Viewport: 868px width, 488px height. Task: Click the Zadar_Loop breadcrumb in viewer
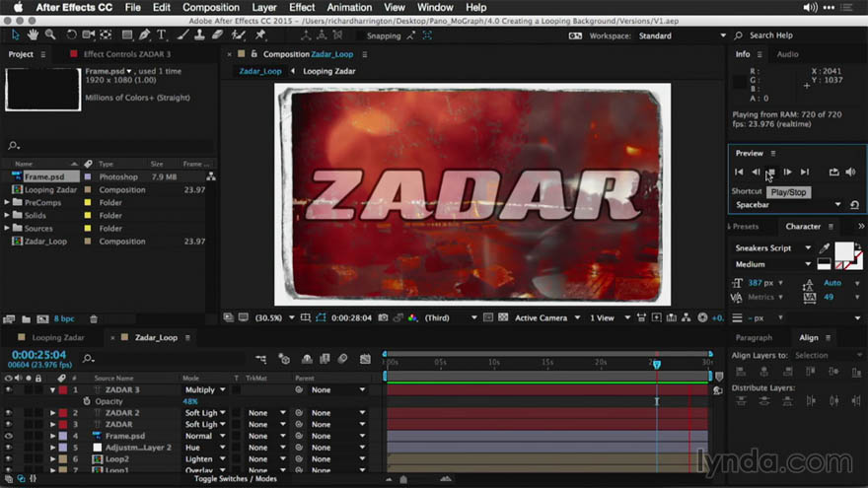[260, 71]
